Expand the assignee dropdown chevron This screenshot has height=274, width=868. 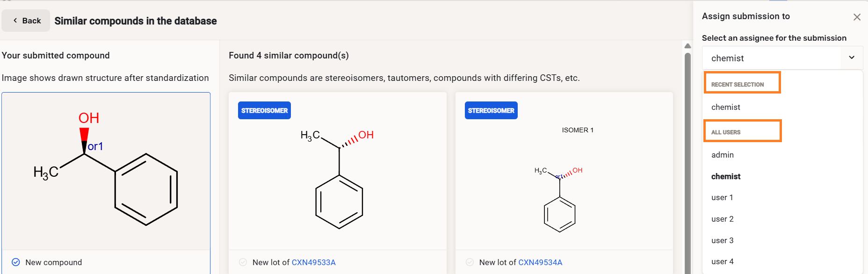click(852, 58)
